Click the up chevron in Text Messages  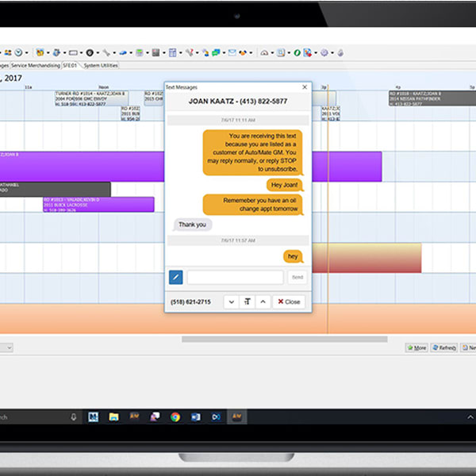coord(263,302)
